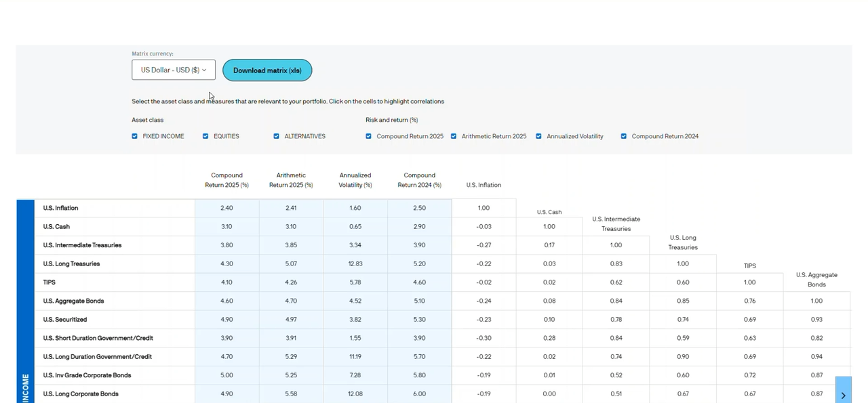The width and height of the screenshot is (868, 403).
Task: Uncheck the Annualized Volatility checkbox
Action: [x=539, y=136]
